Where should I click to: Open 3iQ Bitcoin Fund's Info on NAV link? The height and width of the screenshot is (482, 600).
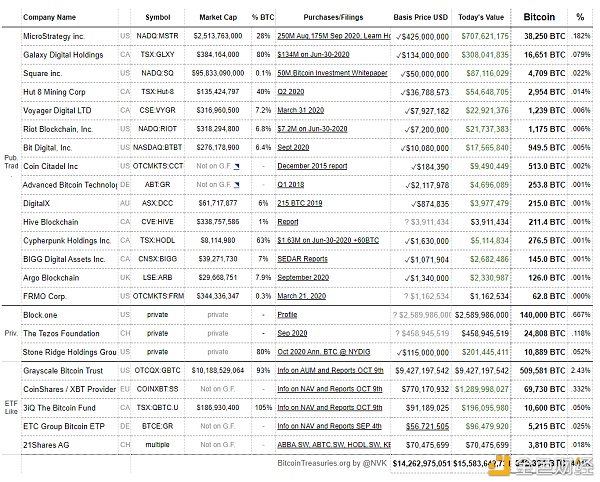pos(330,408)
